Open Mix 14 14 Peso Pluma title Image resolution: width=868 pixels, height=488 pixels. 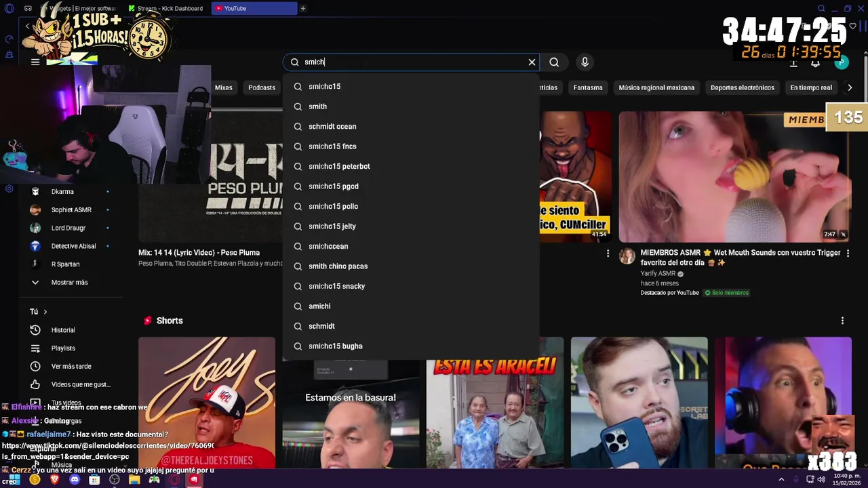pyautogui.click(x=199, y=253)
